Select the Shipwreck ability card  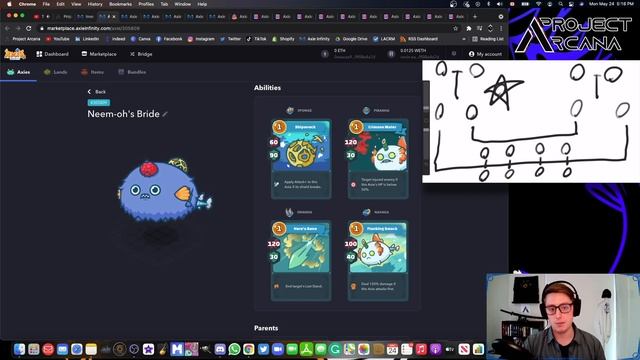tap(301, 159)
